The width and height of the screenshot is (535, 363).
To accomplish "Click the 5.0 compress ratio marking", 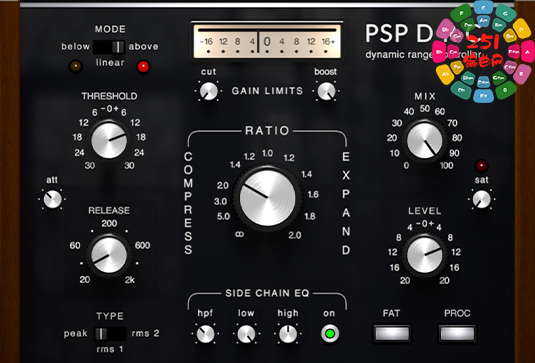I will 223,216.
